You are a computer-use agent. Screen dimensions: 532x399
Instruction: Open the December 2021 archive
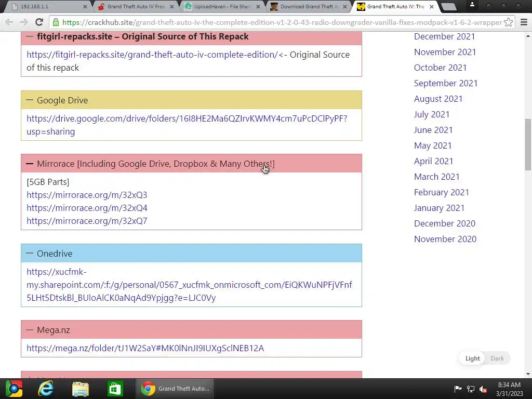coord(445,36)
